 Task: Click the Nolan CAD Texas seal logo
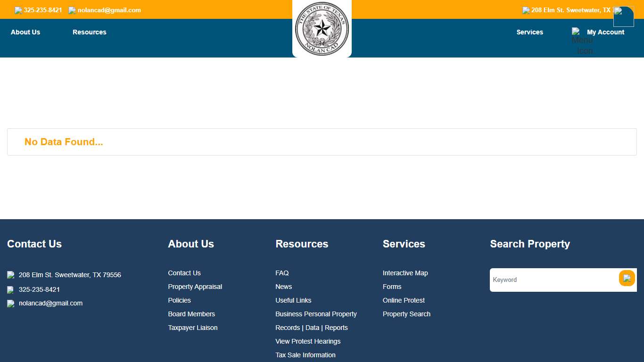[322, 28]
